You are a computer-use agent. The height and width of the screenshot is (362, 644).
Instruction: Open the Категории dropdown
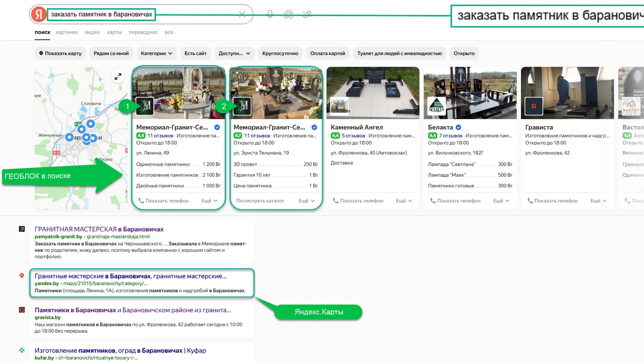pos(156,53)
